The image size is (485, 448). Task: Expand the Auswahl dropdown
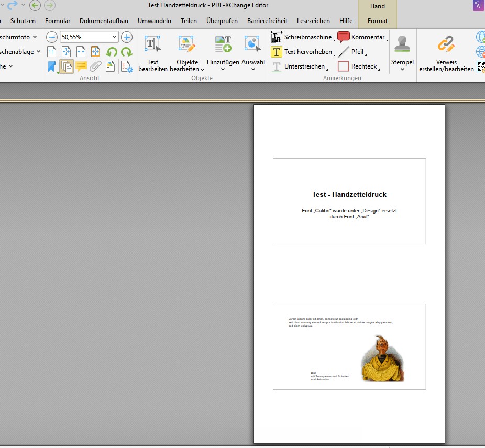pyautogui.click(x=253, y=70)
